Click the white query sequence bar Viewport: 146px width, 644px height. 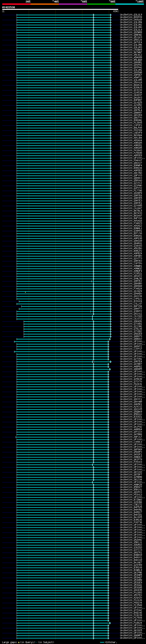point(60,9)
